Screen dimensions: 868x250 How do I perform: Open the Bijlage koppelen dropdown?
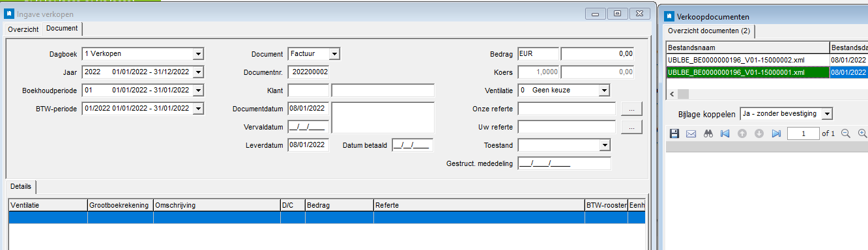click(828, 113)
